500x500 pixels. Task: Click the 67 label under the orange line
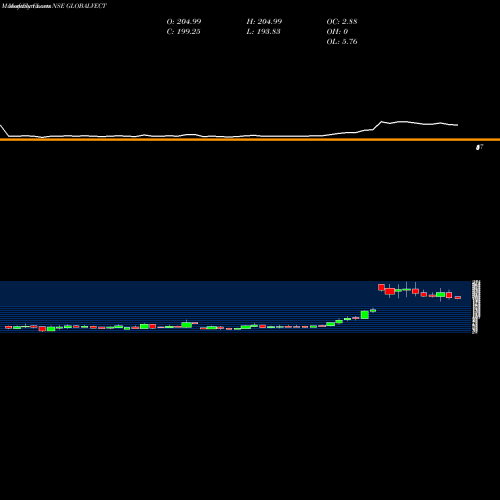(x=479, y=147)
